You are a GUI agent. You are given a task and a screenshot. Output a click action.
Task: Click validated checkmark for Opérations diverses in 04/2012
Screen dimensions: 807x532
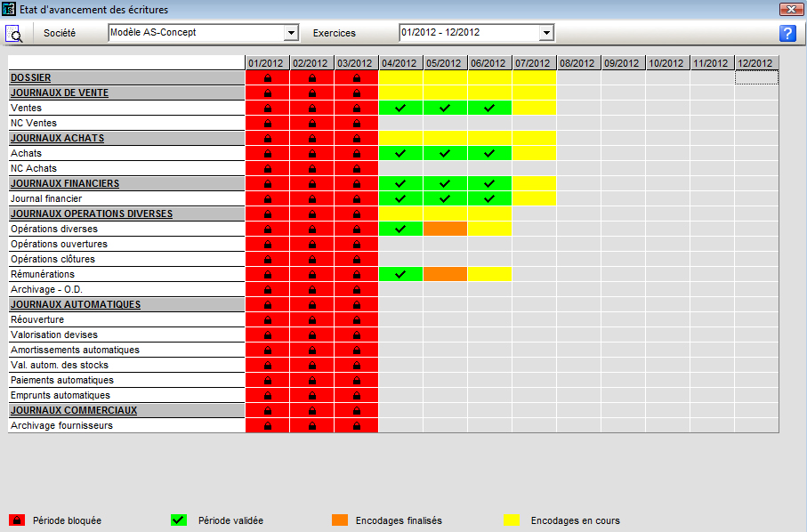[399, 229]
